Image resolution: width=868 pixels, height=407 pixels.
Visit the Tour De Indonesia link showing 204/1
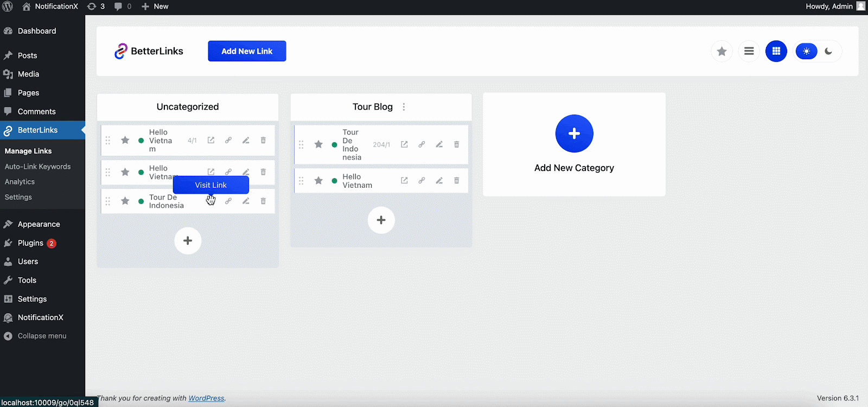(x=404, y=144)
